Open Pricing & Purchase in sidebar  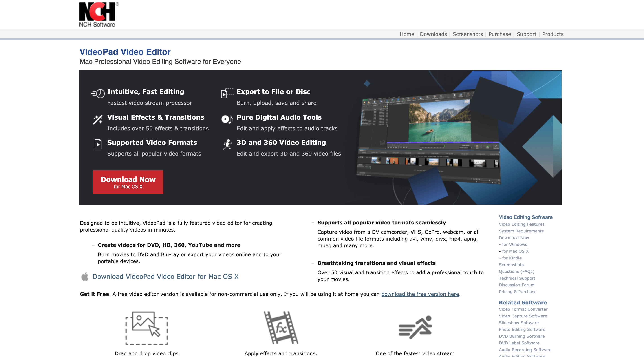[518, 292]
